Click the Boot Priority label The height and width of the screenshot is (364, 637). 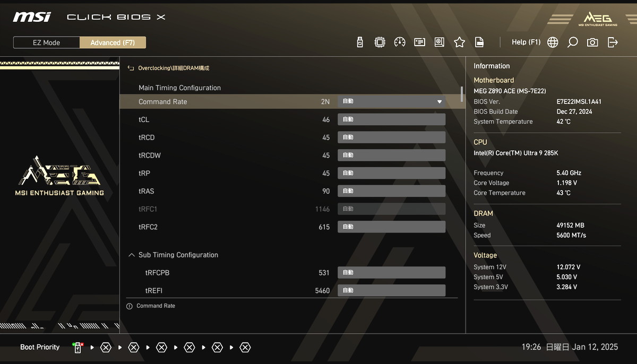coord(40,347)
